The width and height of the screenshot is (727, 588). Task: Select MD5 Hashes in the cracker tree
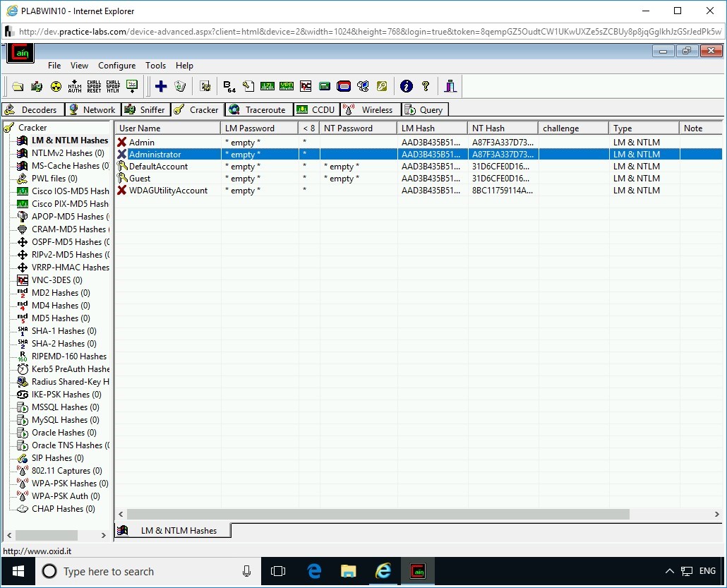60,318
